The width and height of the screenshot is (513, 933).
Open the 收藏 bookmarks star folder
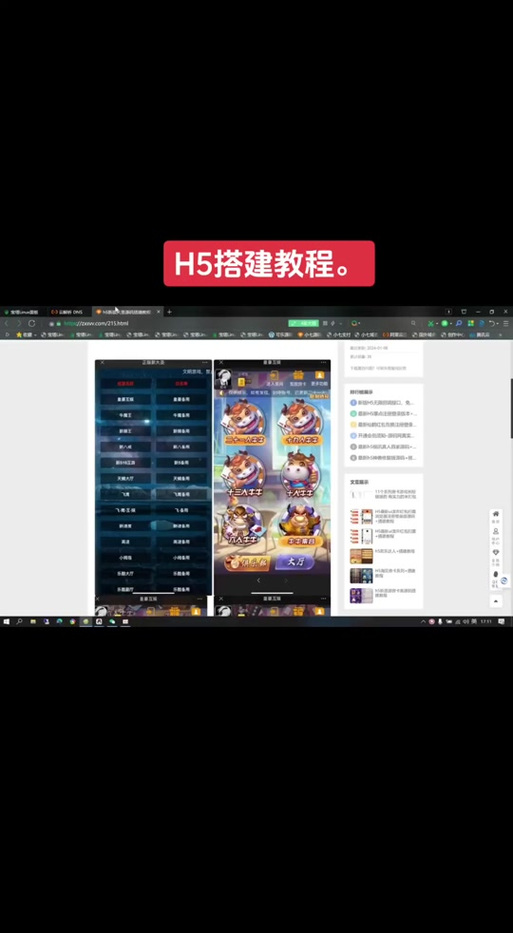coord(24,335)
